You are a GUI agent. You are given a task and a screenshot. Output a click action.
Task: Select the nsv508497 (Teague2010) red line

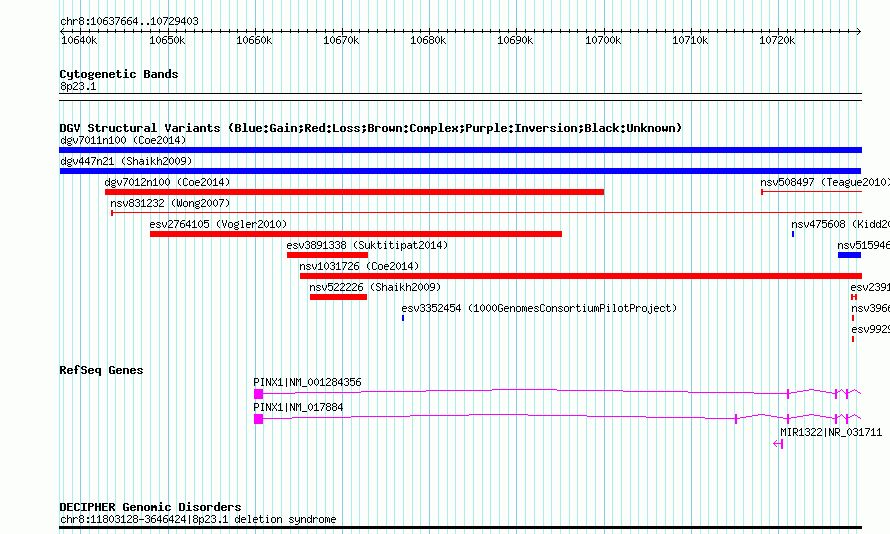(812, 192)
